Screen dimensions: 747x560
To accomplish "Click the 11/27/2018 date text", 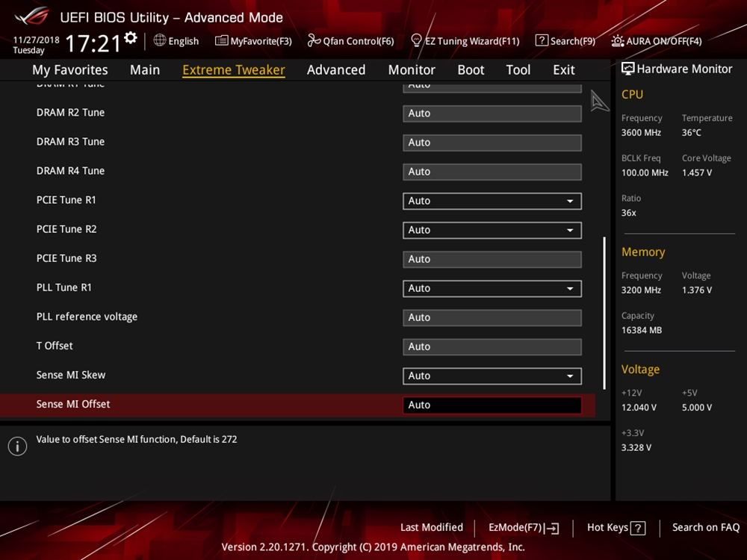I will click(x=36, y=40).
